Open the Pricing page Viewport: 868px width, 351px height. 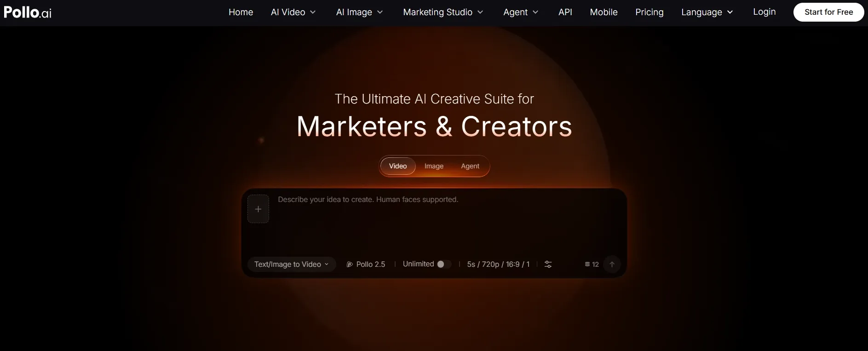tap(649, 12)
